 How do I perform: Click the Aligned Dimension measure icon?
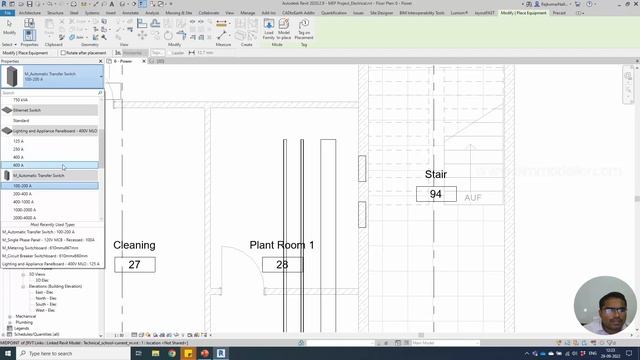(x=221, y=24)
